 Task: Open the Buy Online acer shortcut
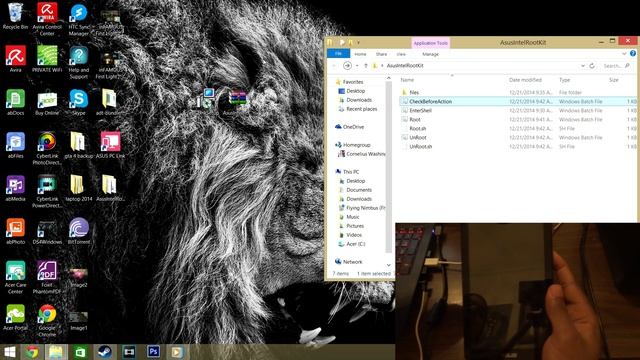(47, 102)
